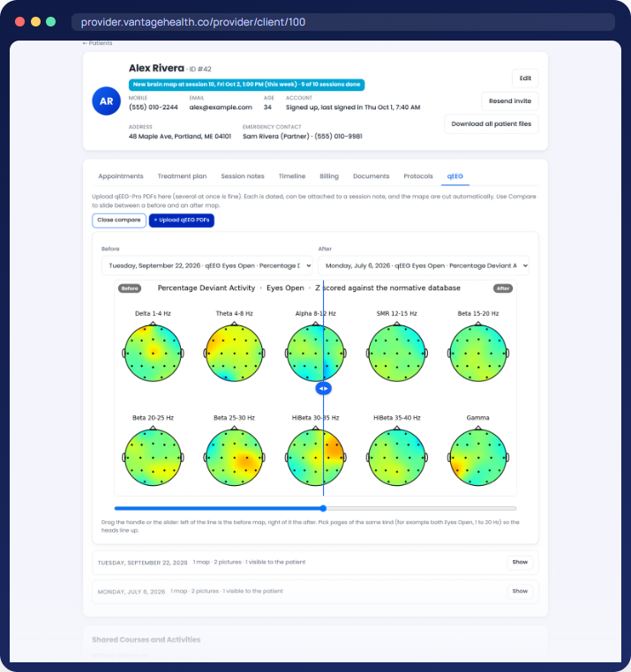Click the AR avatar circle
The image size is (631, 672).
(107, 101)
